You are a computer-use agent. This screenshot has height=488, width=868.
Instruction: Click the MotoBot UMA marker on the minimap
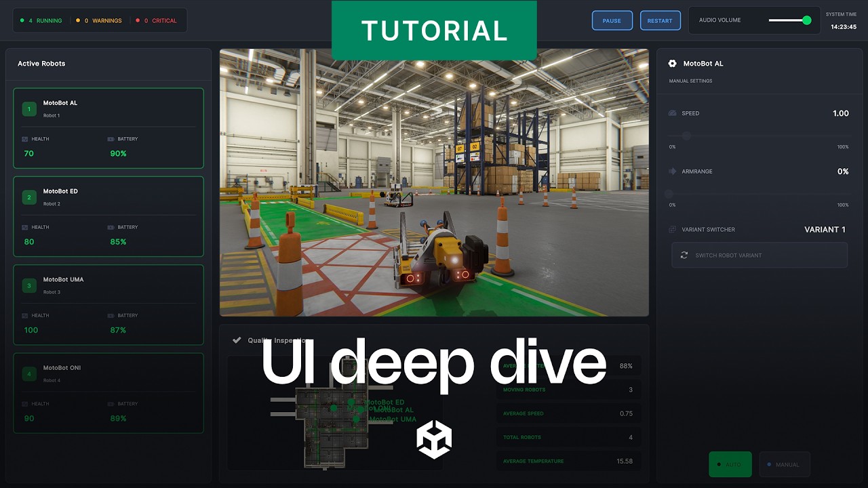coord(356,420)
